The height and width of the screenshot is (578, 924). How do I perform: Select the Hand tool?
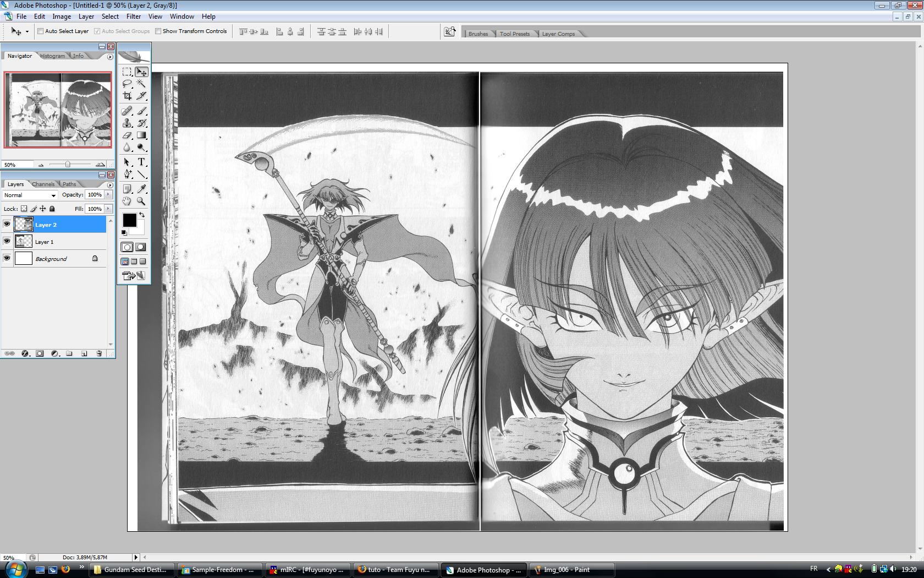127,201
